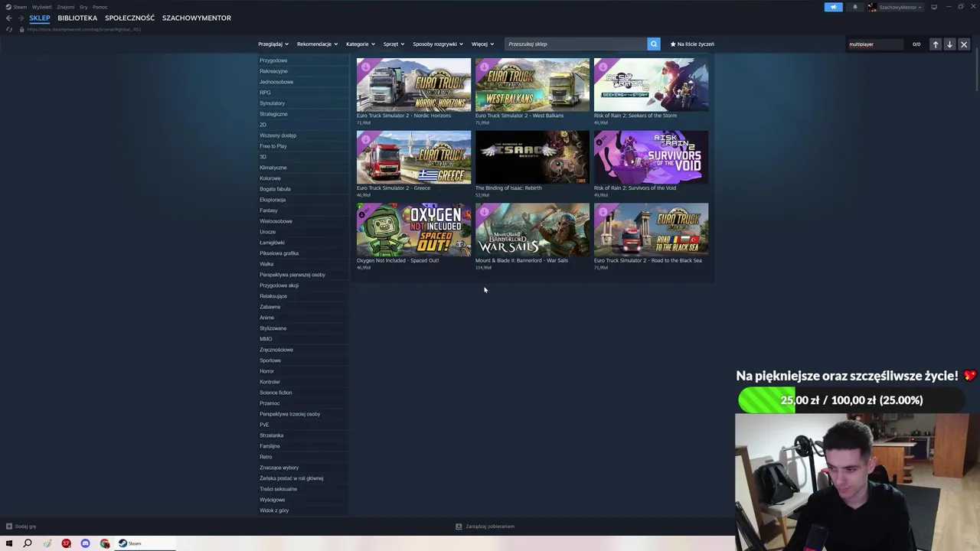The height and width of the screenshot is (551, 980).
Task: Open the SZACHOWYMENTOR profile tab
Action: (x=197, y=18)
